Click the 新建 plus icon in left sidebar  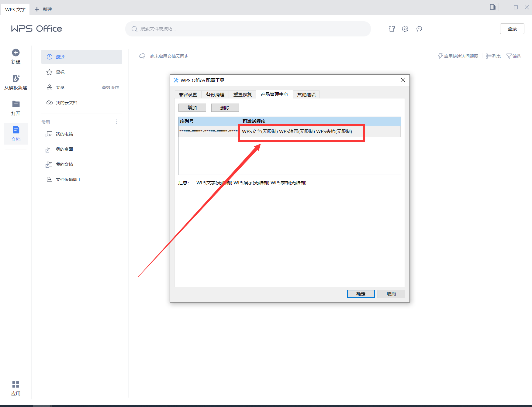[x=16, y=53]
